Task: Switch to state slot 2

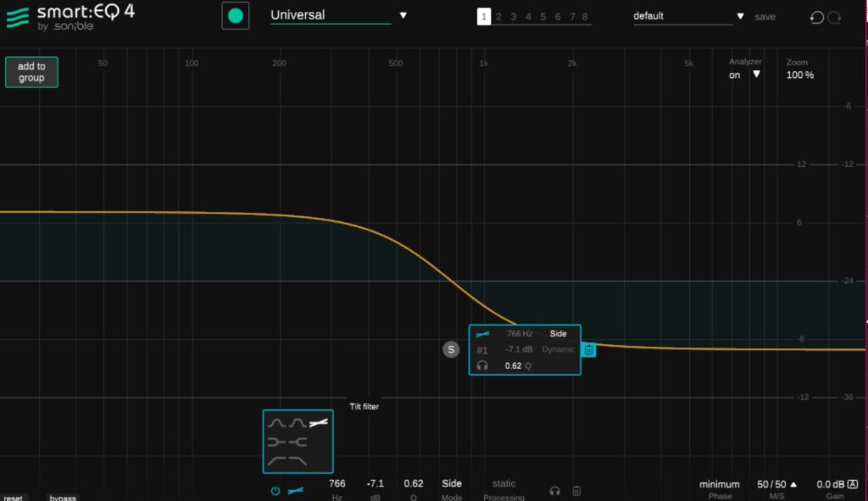Action: [498, 17]
